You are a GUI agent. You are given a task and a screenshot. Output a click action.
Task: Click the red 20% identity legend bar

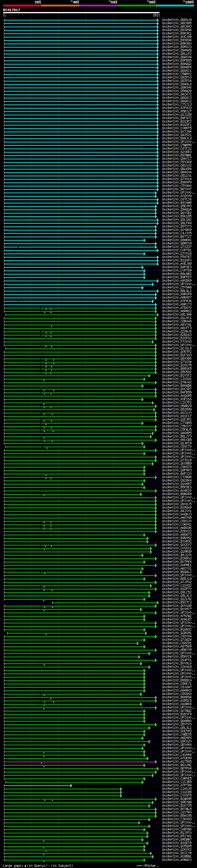coord(22,6)
